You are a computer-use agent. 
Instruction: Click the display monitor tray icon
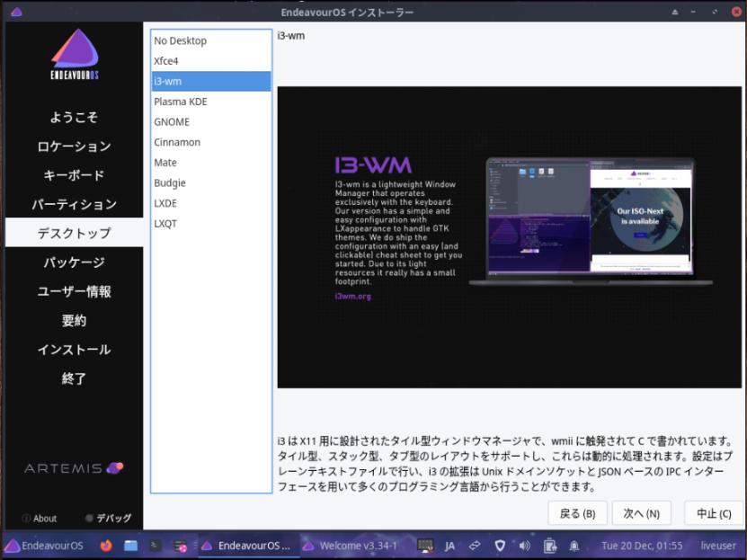(425, 546)
